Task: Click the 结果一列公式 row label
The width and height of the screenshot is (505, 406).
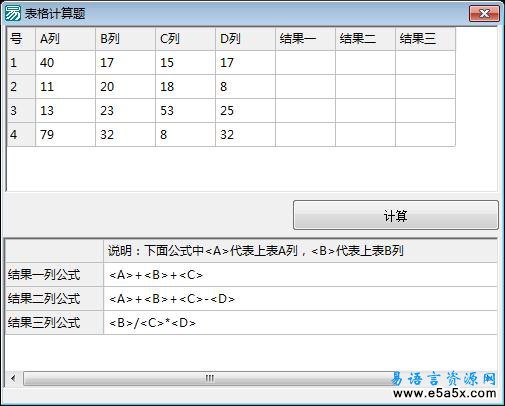Action: (x=54, y=275)
